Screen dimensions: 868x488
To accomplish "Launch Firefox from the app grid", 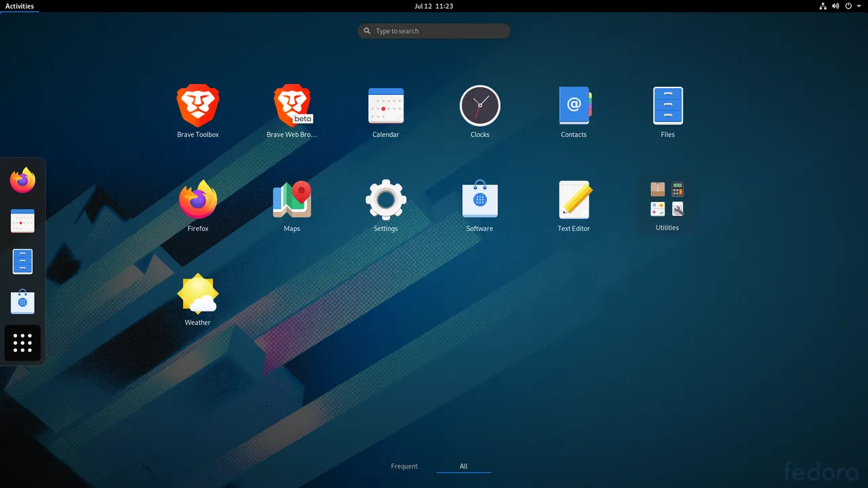I will coord(198,199).
